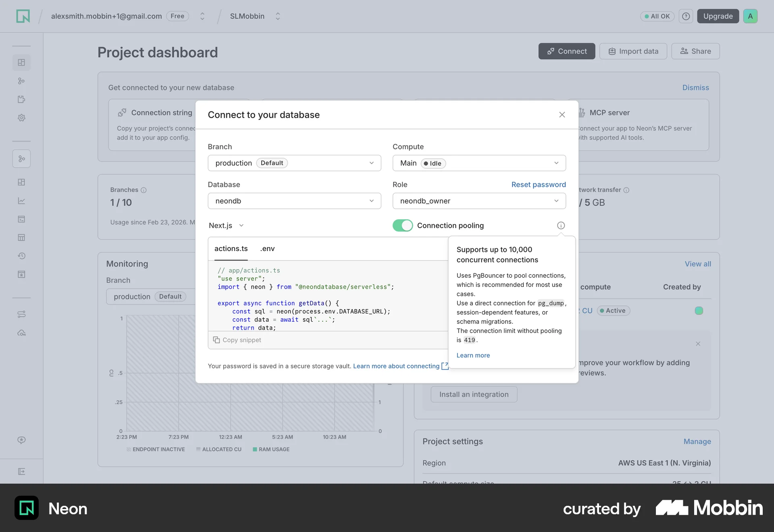Switch to the actions.ts tab
This screenshot has width=774, height=532.
click(231, 249)
